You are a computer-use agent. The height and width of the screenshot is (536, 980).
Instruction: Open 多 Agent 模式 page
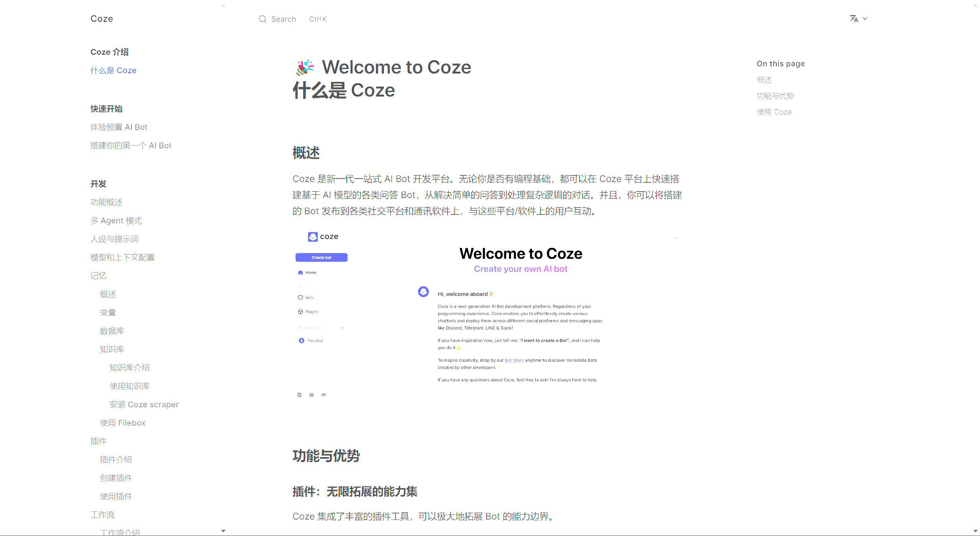point(116,221)
